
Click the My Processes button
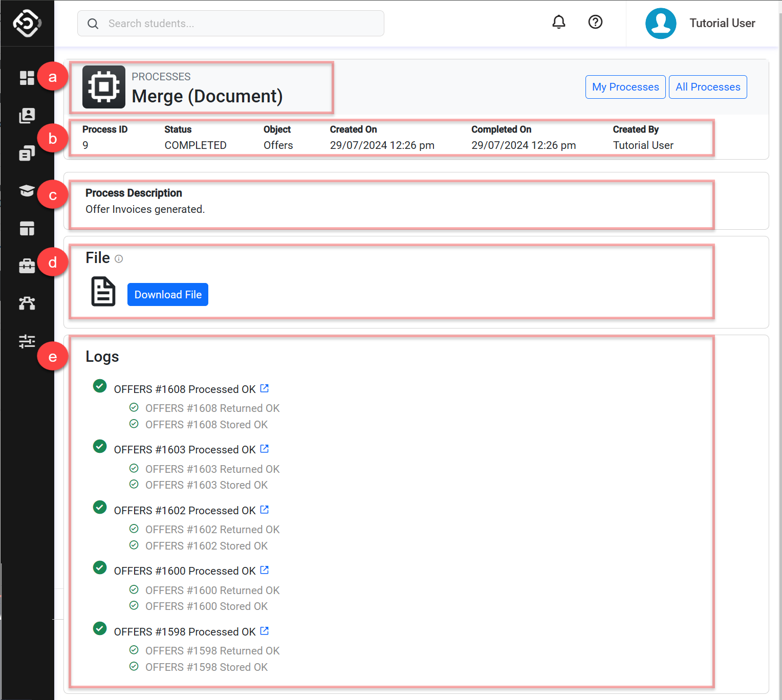pos(625,87)
